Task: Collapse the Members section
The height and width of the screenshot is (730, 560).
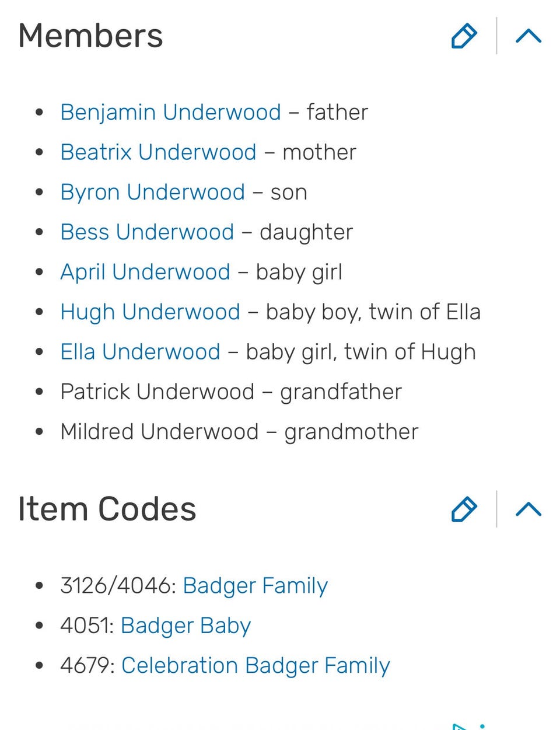Action: click(528, 36)
